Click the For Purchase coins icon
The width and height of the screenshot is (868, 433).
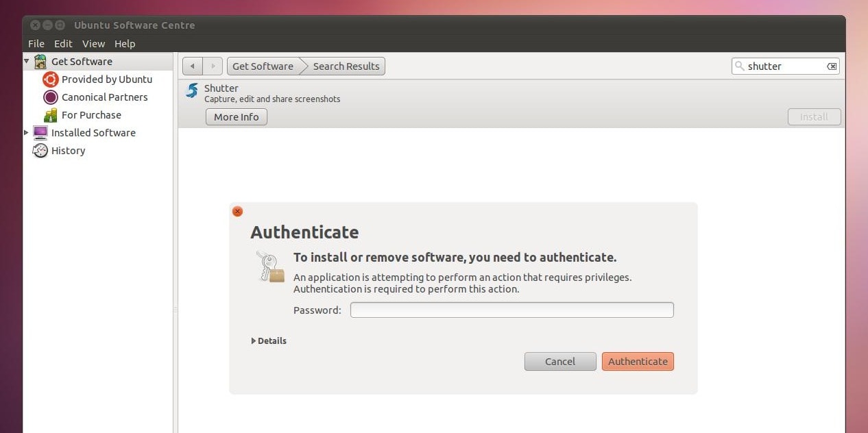click(x=51, y=115)
